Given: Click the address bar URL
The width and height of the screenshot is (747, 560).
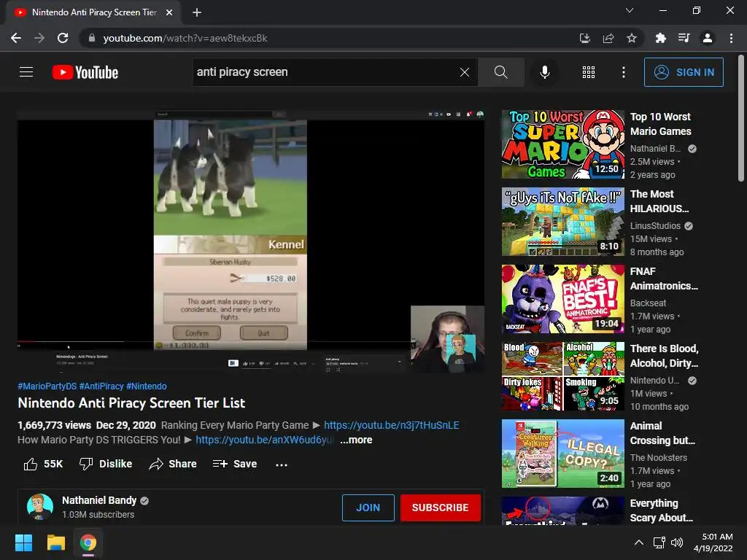Looking at the screenshot, I should tap(185, 38).
